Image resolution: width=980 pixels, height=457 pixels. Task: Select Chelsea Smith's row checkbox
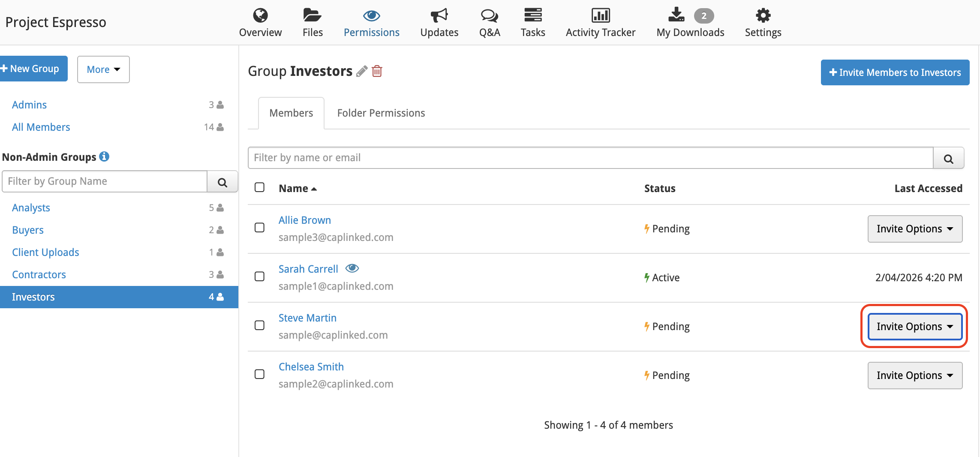[x=259, y=374]
